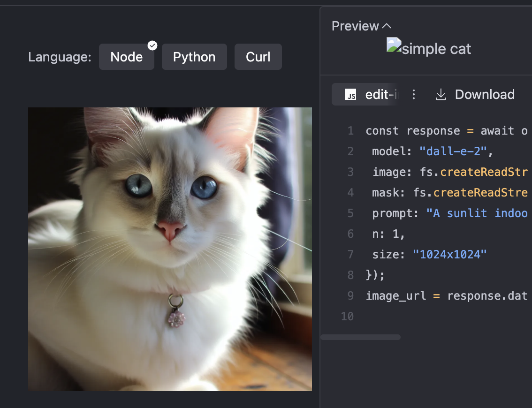Screen dimensions: 532x408
Task: Click the "1024x1024" size value
Action: click(x=449, y=254)
